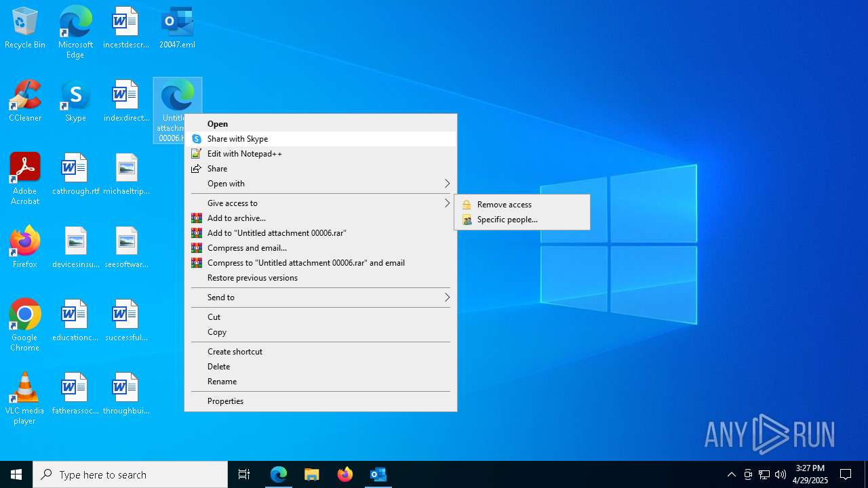This screenshot has width=868, height=488.
Task: Choose Rename in the context menu
Action: [321, 382]
